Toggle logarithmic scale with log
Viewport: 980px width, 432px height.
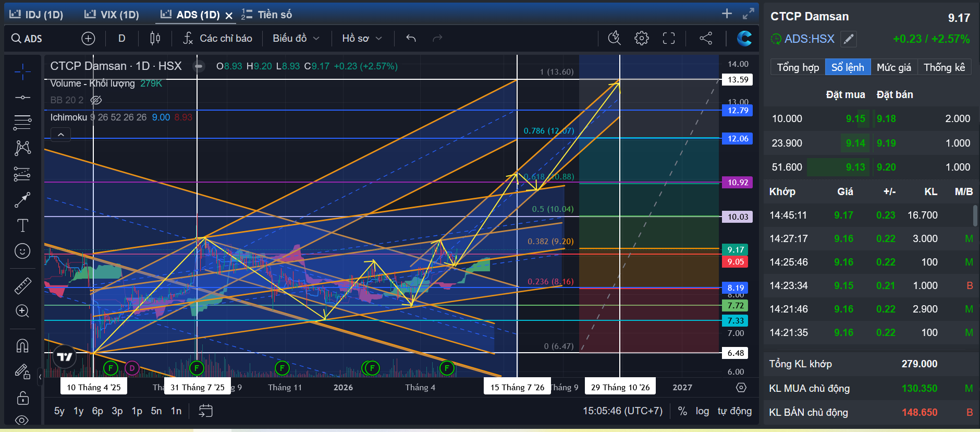pos(702,411)
